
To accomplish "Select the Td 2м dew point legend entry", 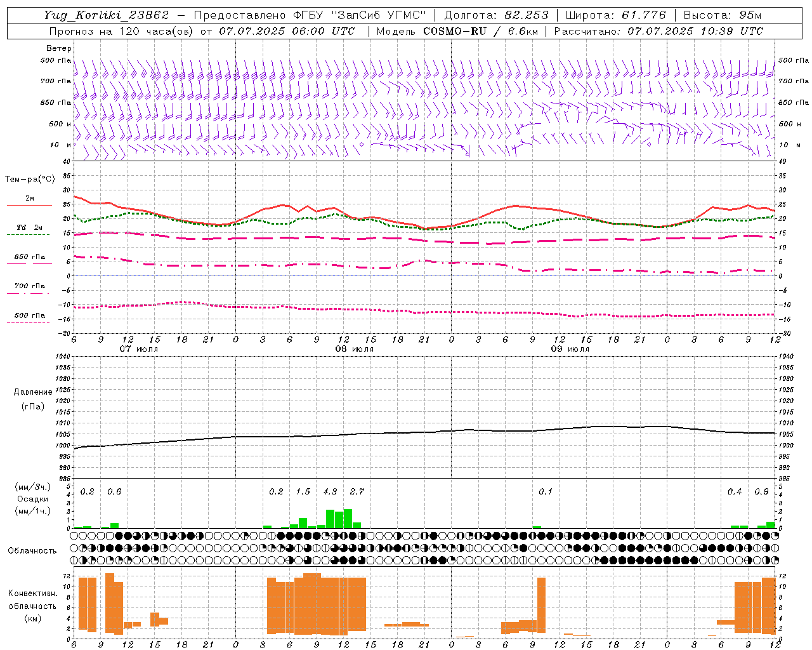I will (30, 227).
